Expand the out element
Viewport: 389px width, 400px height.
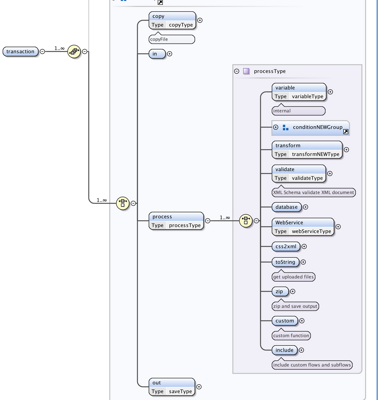[x=199, y=387]
